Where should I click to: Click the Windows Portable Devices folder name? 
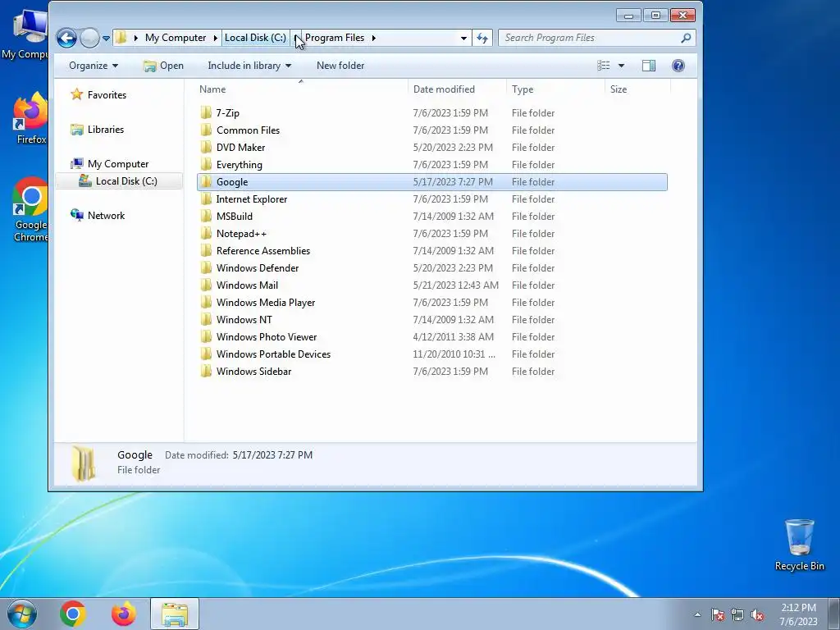coord(273,354)
